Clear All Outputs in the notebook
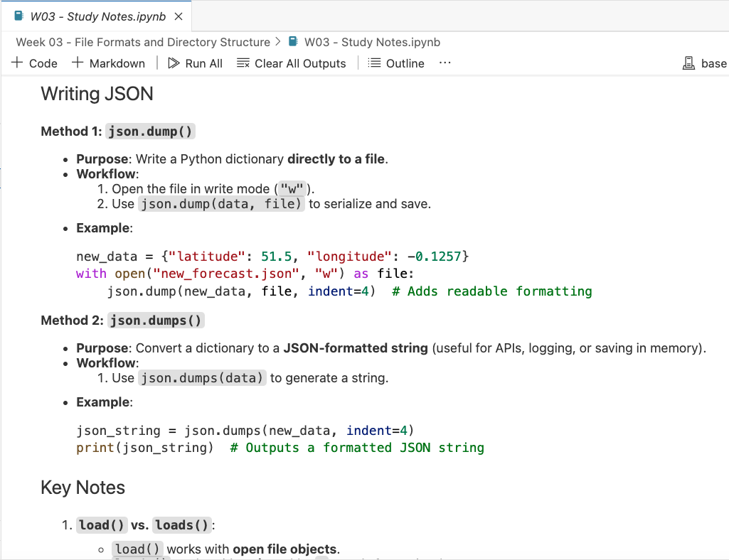This screenshot has height=560, width=729. click(291, 63)
